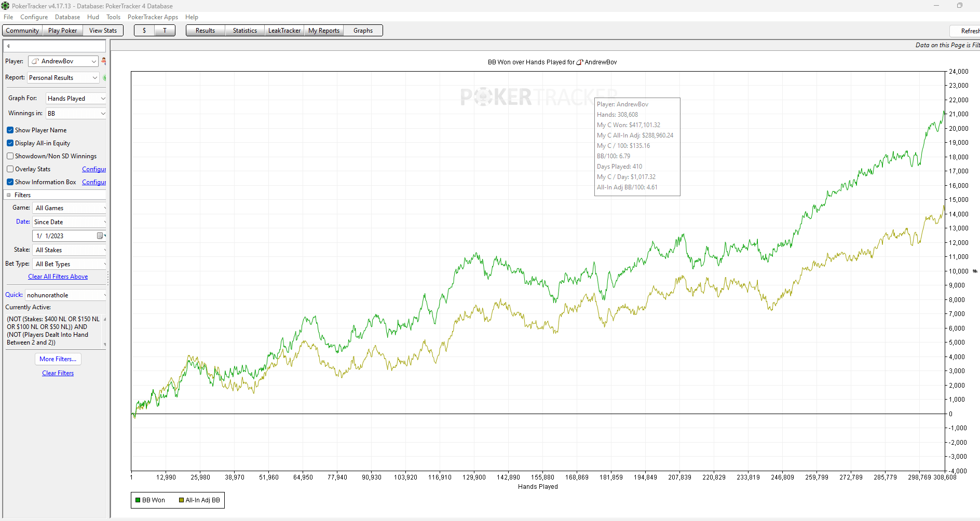The height and width of the screenshot is (521, 980).
Task: Disable Show Information Box
Action: pos(10,182)
